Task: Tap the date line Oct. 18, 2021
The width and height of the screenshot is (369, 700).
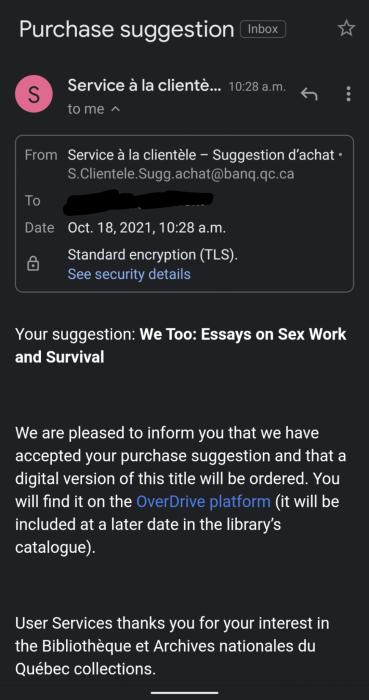Action: click(146, 228)
